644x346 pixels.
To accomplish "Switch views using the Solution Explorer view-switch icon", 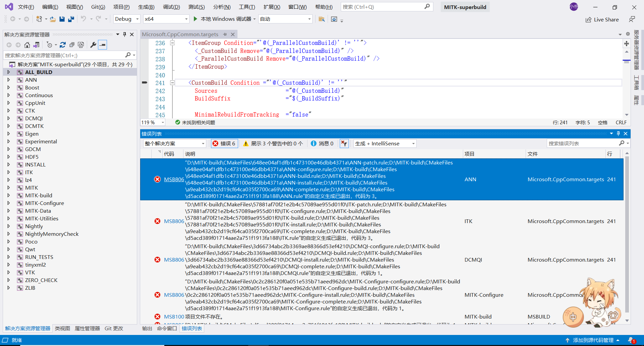I will 36,45.
